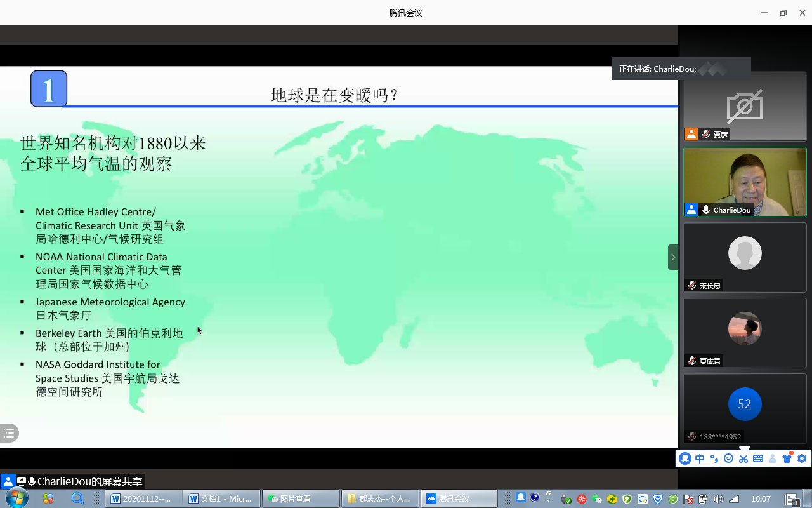Click the blue chat bubble tray icon
812x508 pixels.
click(643, 499)
